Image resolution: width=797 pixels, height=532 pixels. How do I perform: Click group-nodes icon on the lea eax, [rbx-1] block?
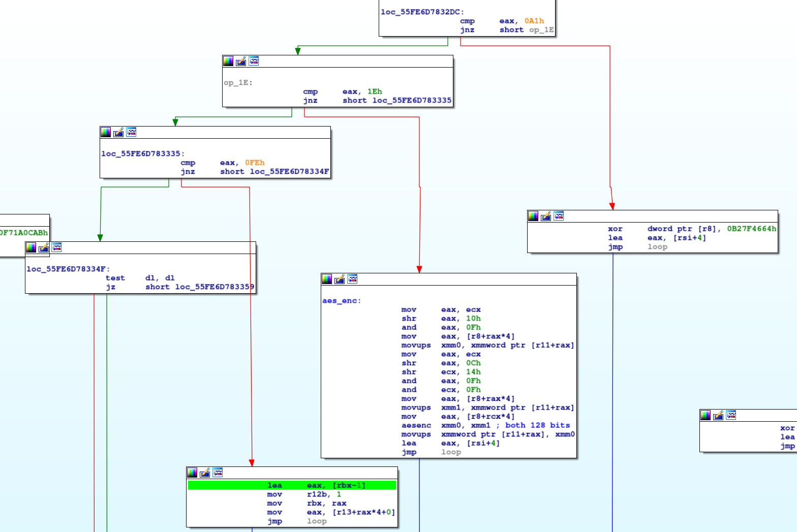pos(218,473)
